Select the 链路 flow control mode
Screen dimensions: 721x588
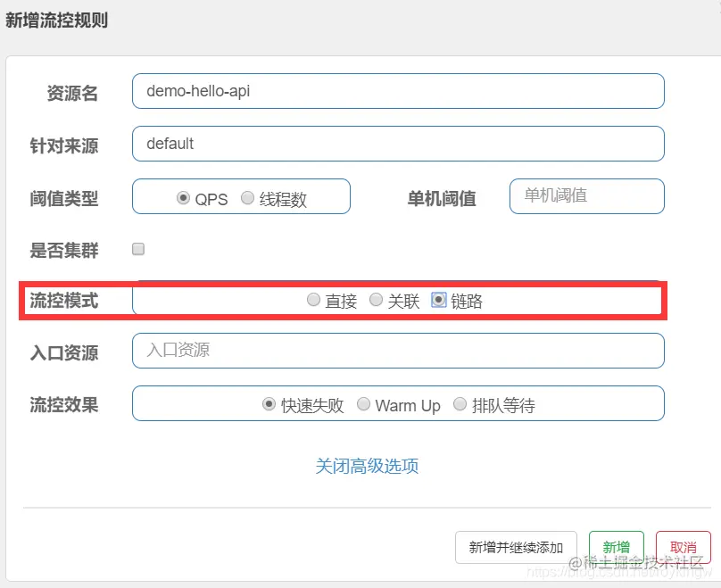(x=437, y=300)
